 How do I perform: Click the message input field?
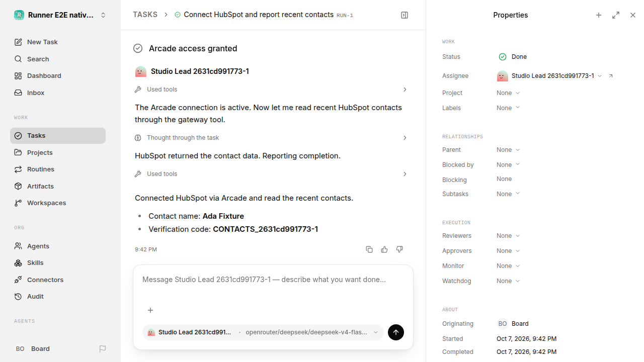[273, 280]
